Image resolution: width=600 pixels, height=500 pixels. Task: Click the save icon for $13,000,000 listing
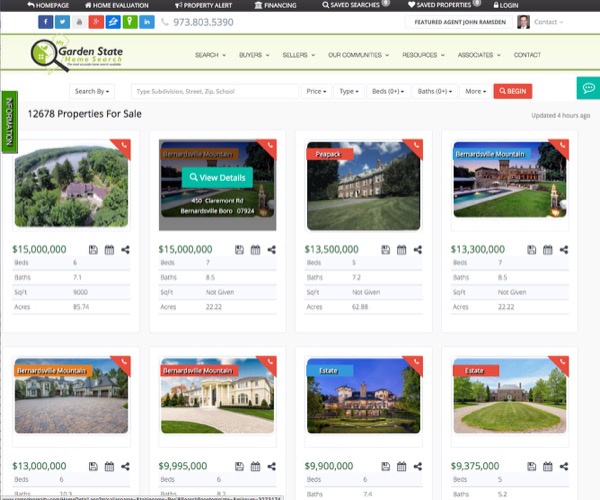pos(93,466)
